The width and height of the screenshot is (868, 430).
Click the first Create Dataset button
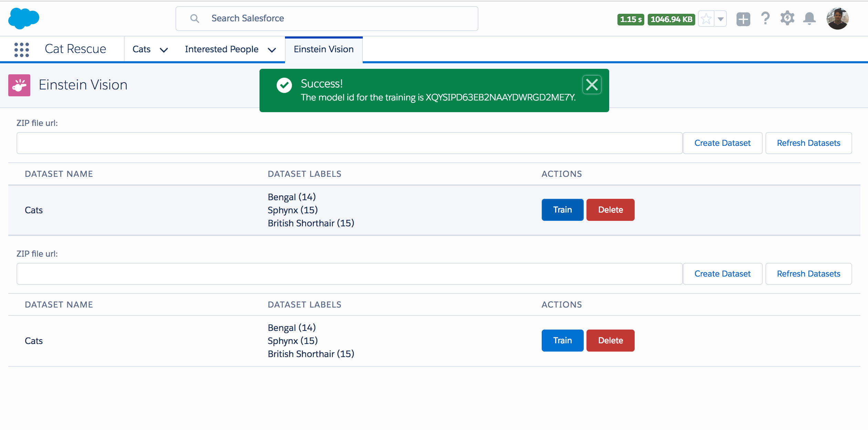(722, 143)
